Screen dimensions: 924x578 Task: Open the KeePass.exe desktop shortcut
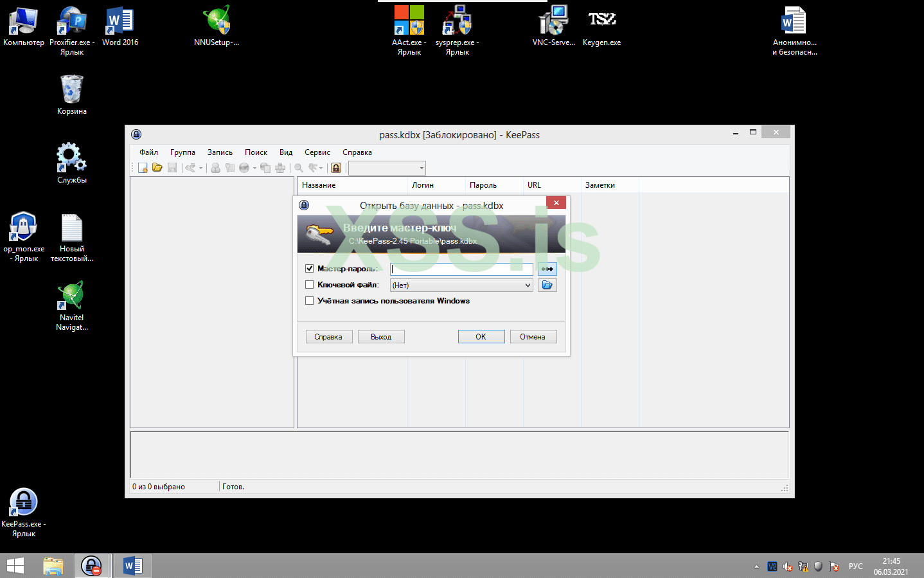pos(24,512)
